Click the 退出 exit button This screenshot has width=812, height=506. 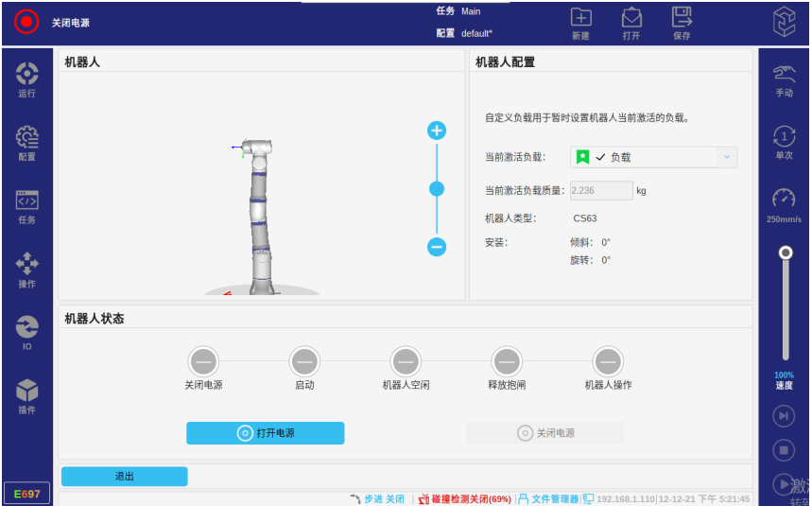pyautogui.click(x=125, y=477)
